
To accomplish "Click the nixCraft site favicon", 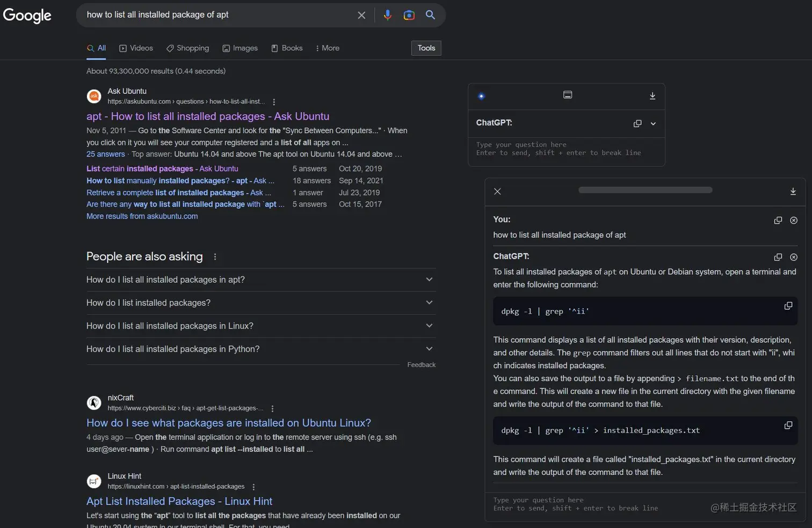I will 94,402.
